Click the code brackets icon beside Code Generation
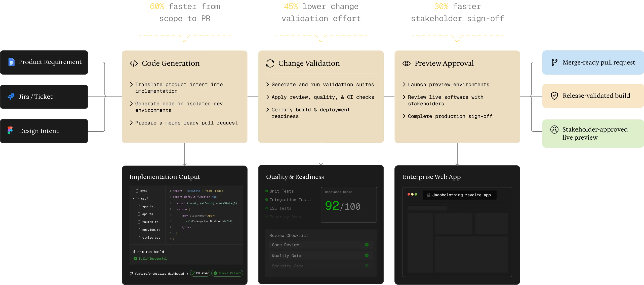644x285 pixels. click(x=134, y=64)
